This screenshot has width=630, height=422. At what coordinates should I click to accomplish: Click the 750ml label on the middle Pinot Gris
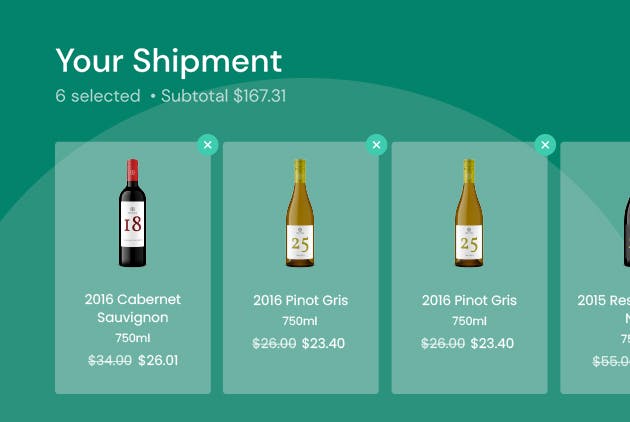click(x=301, y=321)
